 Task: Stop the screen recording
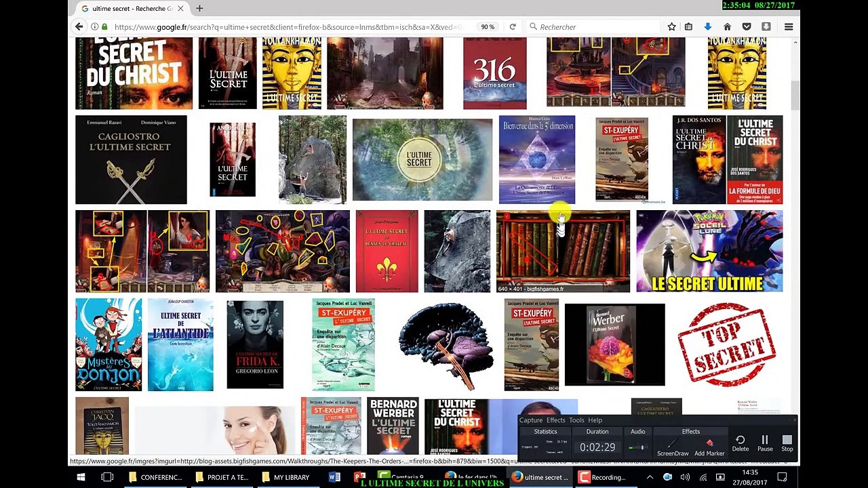[x=787, y=444]
